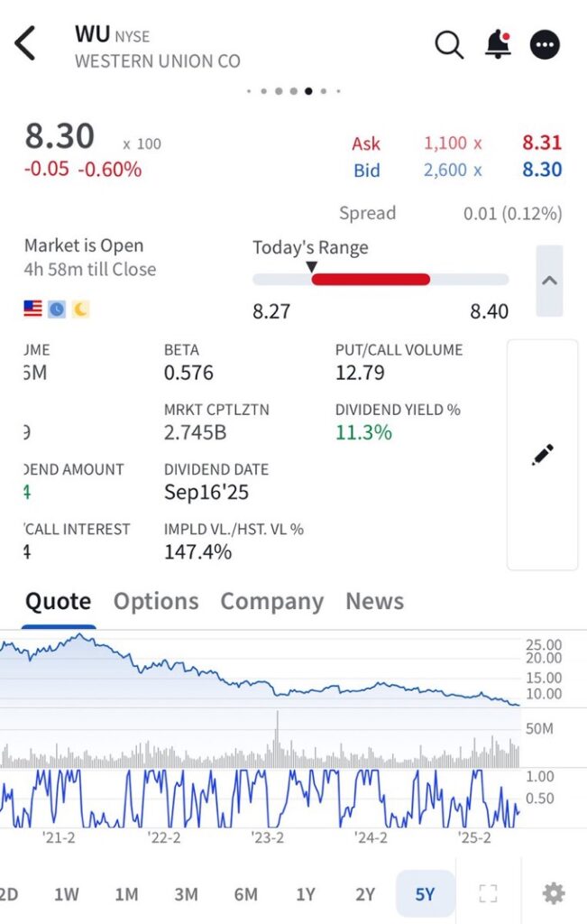
Task: Select the 6M chart timeframe
Action: [x=245, y=894]
